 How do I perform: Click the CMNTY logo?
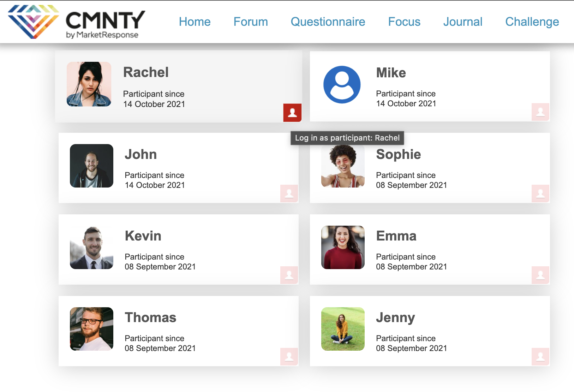click(77, 22)
